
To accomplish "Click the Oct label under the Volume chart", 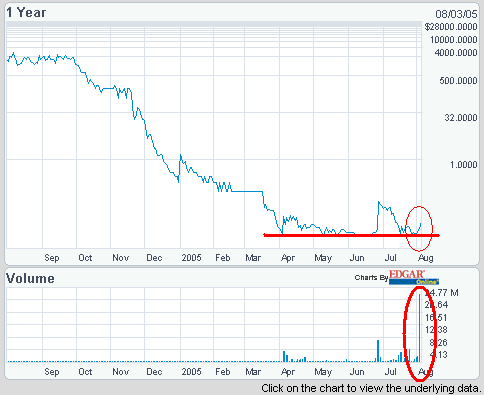I will click(85, 372).
